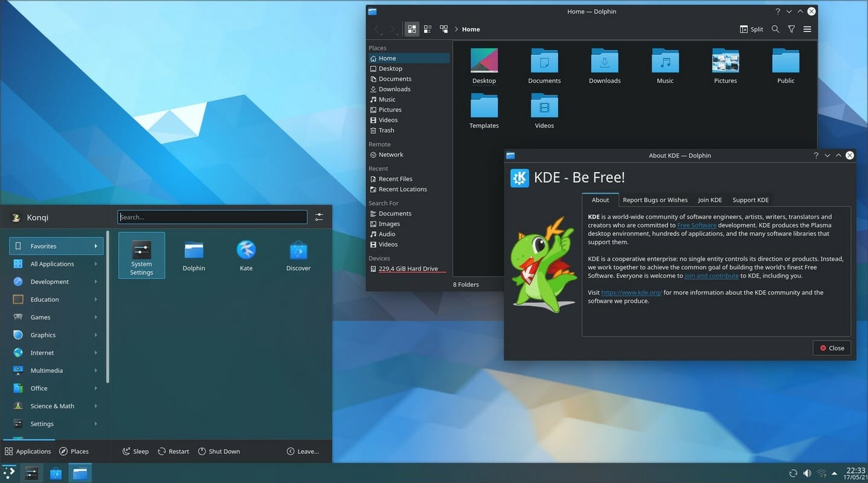The width and height of the screenshot is (868, 483).
Task: Launch Discover from Favorites
Action: click(298, 255)
